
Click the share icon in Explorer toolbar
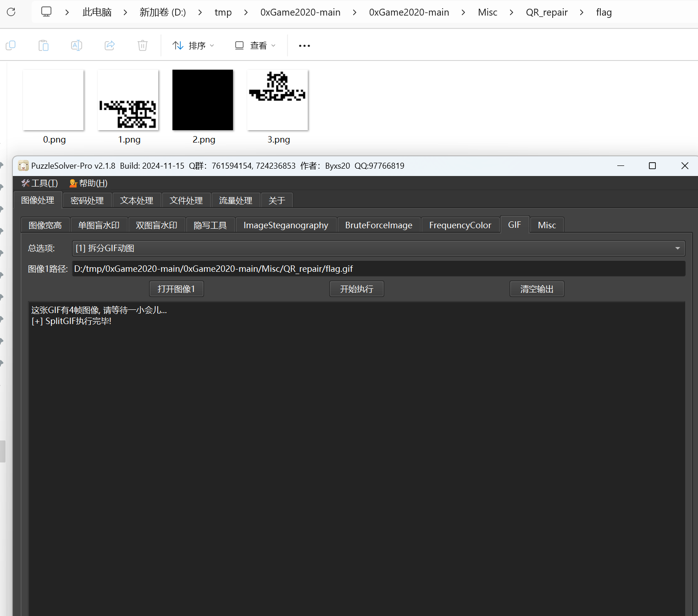click(110, 45)
